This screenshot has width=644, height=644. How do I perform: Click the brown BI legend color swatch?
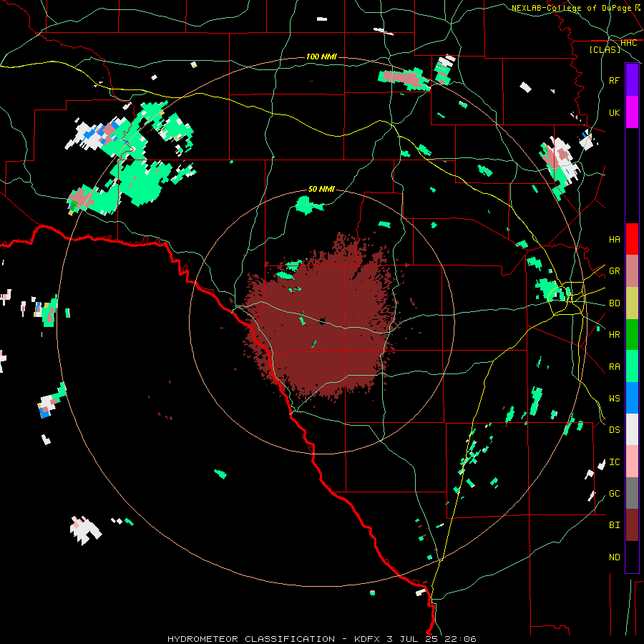point(632,525)
